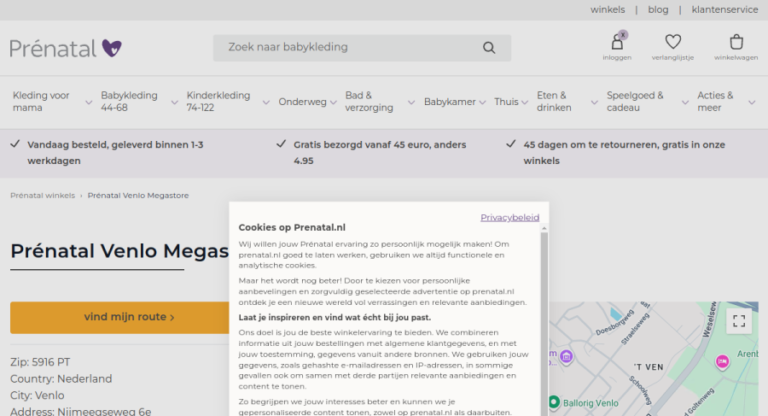The image size is (768, 416).
Task: Click the green Ballorig Venlo map marker
Action: pyautogui.click(x=554, y=402)
